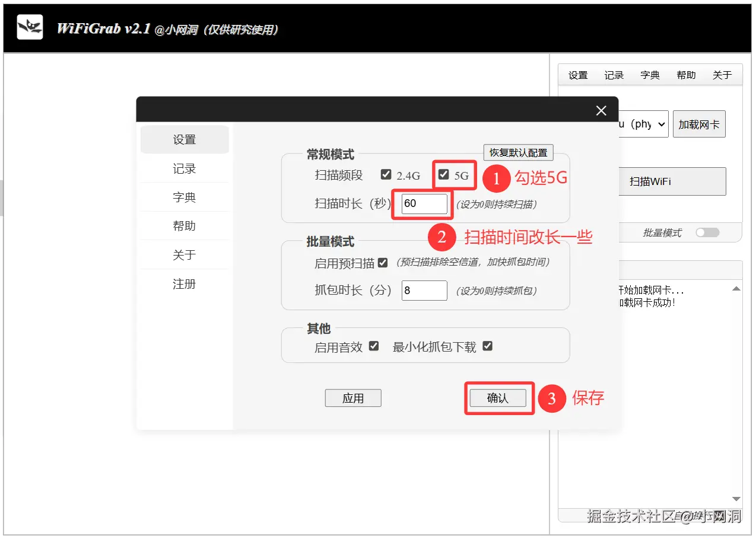The width and height of the screenshot is (756, 539).
Task: Click the log panel scroll up arrow
Action: click(x=736, y=289)
